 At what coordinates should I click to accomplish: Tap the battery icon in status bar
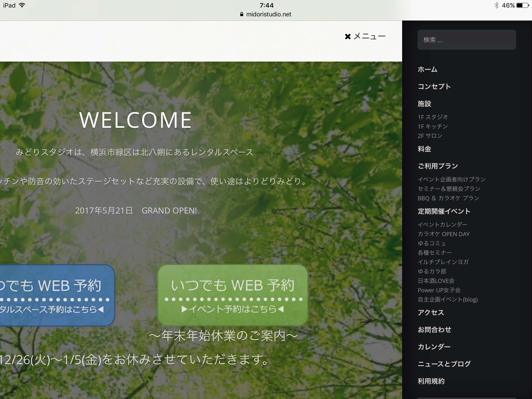[x=522, y=5]
